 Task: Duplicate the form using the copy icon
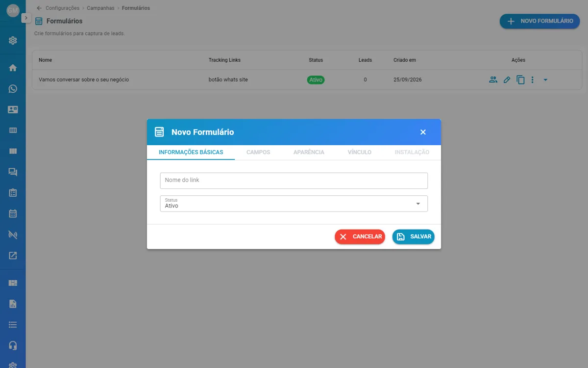520,79
